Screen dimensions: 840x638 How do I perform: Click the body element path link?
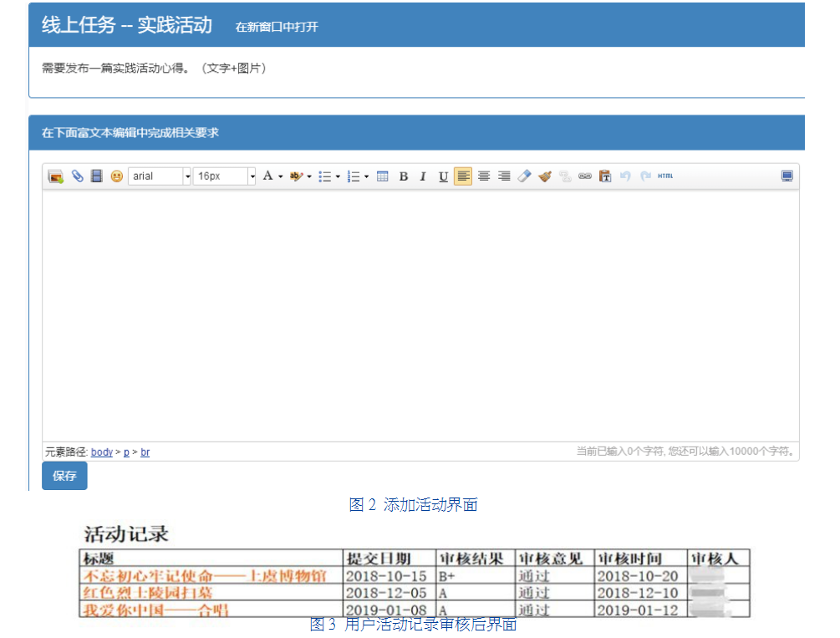click(102, 452)
